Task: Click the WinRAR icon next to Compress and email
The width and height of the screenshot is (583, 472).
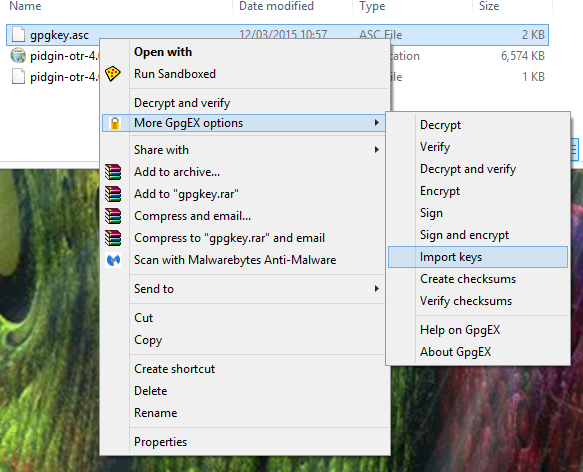Action: (x=113, y=216)
